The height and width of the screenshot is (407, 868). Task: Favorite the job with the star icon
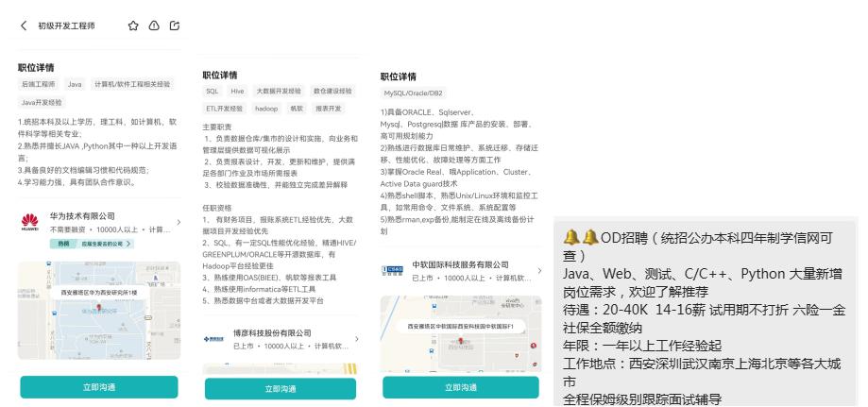click(133, 25)
